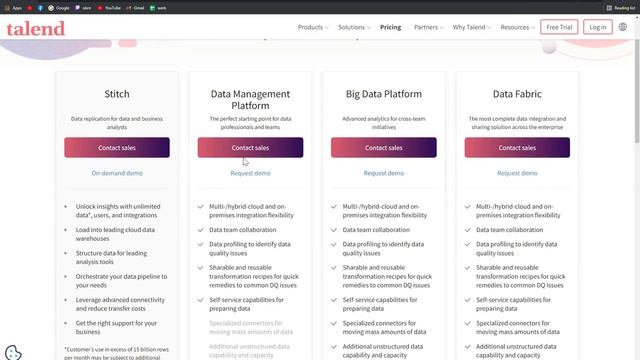Screen dimensions: 640x360
Task: Open Stitch On-demand demo link
Action: click(117, 173)
